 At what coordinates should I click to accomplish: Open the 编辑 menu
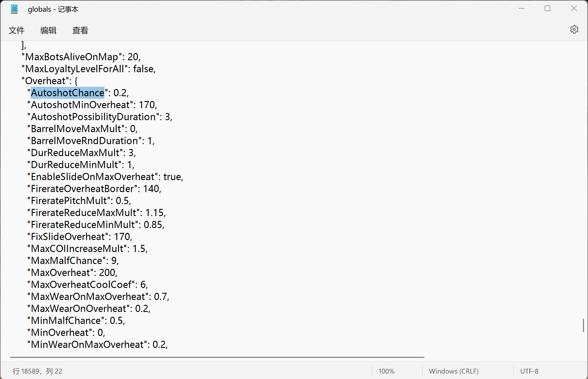pyautogui.click(x=48, y=30)
